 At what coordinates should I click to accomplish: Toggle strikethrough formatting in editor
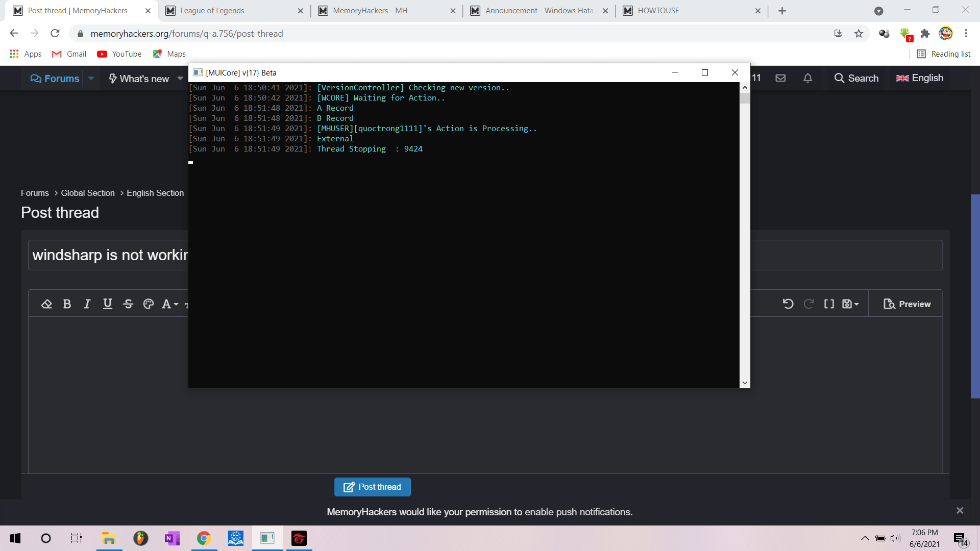click(x=128, y=304)
